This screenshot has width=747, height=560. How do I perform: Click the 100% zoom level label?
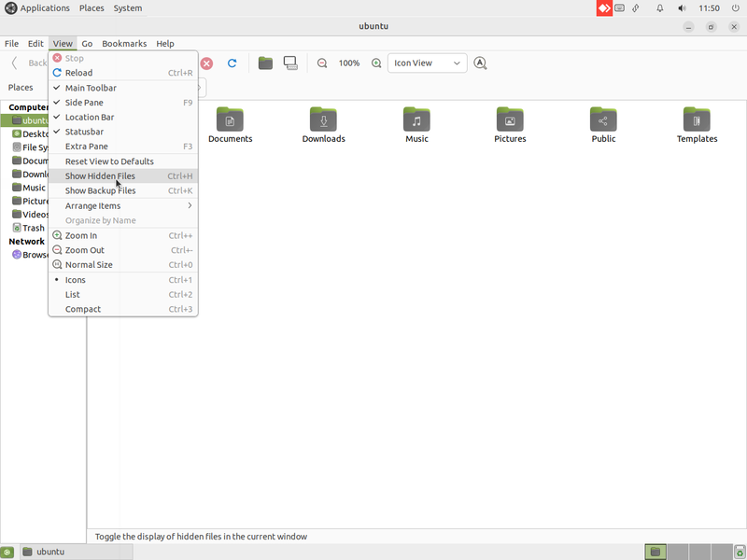point(349,63)
